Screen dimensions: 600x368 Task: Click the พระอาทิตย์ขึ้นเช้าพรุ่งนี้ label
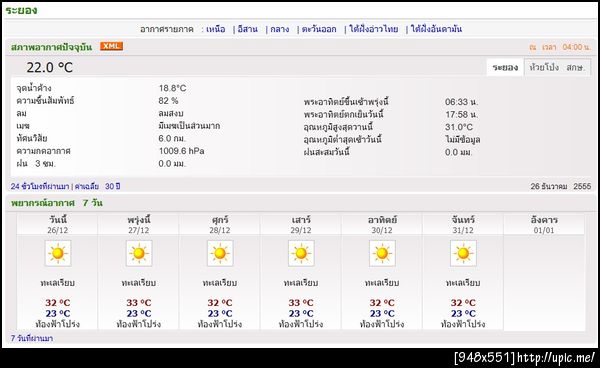(x=346, y=102)
